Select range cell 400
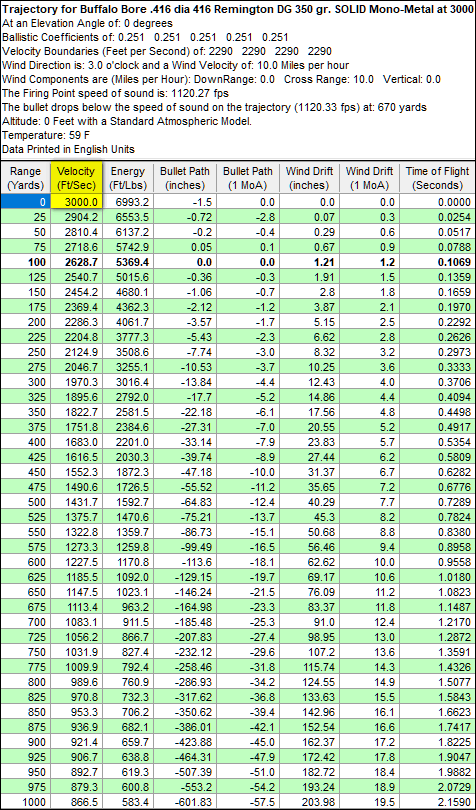Screen dimensions: 476x810 (25, 441)
